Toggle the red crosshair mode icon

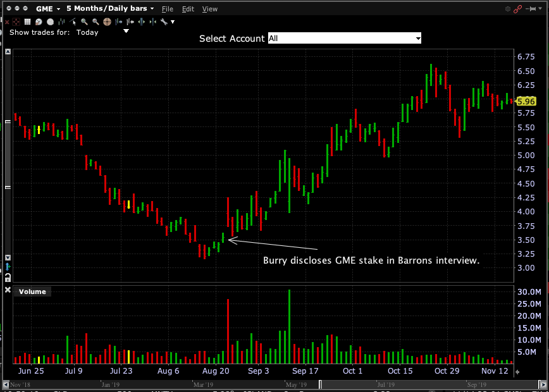(16, 22)
